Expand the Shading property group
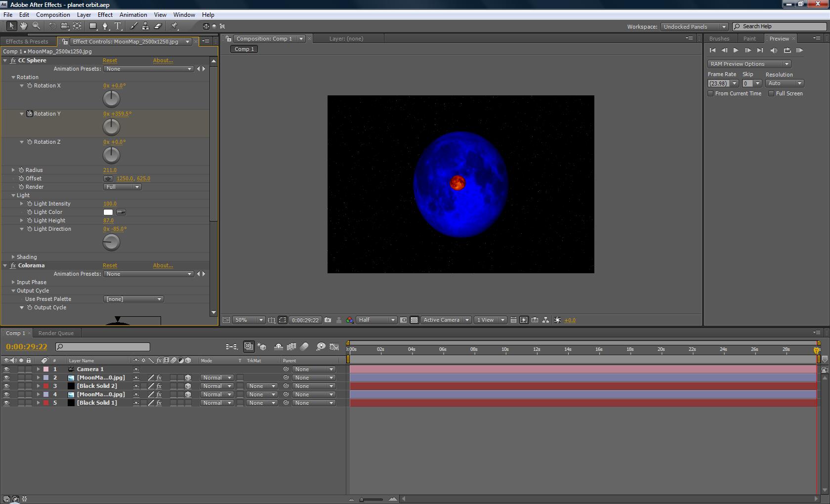This screenshot has height=504, width=830. pyautogui.click(x=13, y=257)
